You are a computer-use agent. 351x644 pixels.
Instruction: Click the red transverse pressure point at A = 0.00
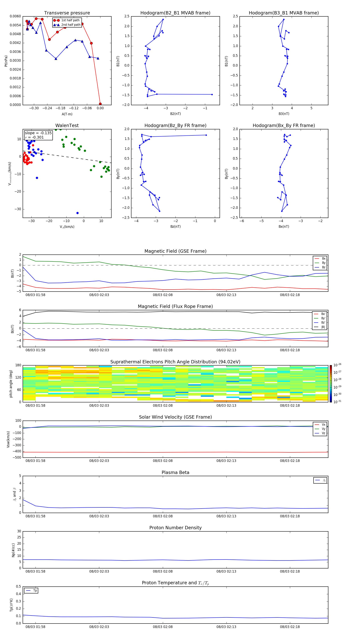click(x=100, y=104)
